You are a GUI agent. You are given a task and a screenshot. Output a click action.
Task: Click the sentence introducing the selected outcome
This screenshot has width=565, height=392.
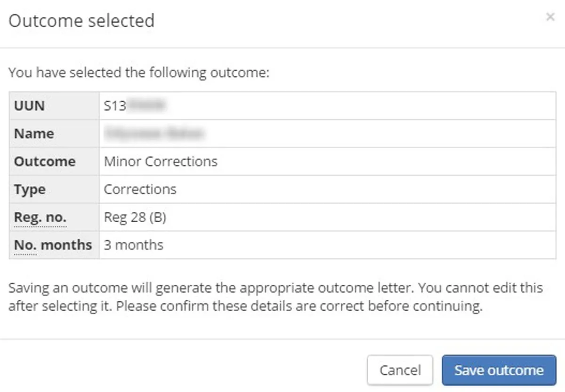[x=138, y=72]
